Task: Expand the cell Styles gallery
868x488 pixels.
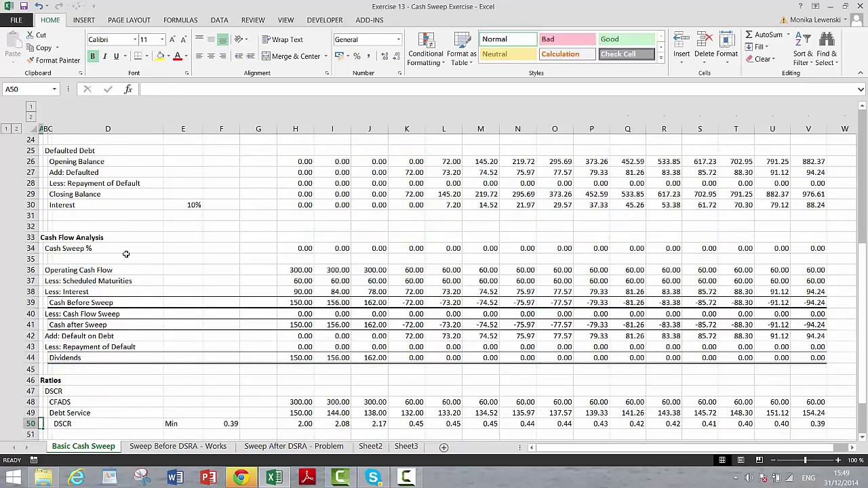Action: 661,58
